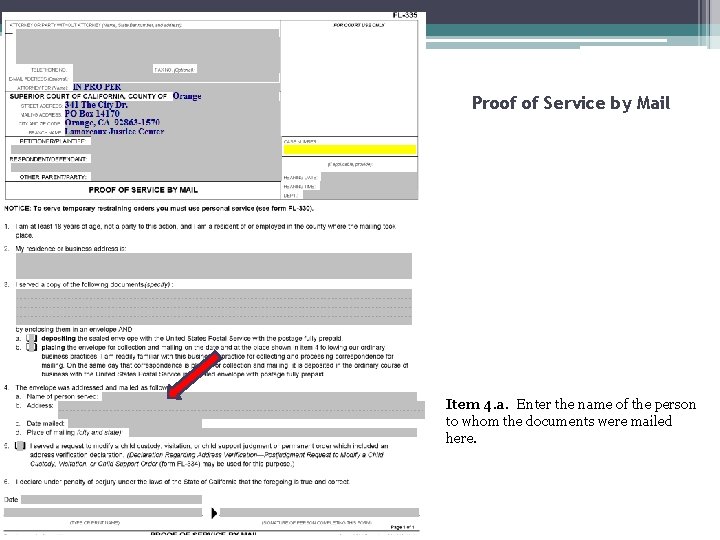Click the county name 'Orange'

coord(187,96)
